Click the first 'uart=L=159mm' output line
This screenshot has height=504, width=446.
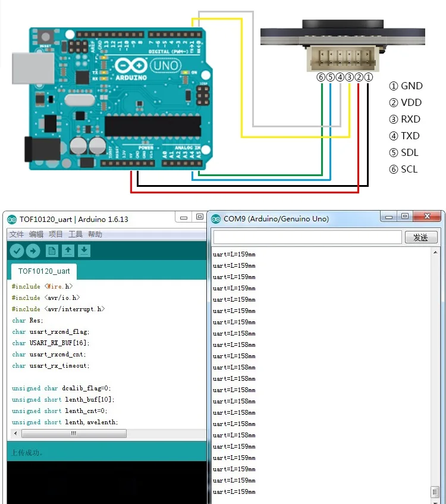click(234, 254)
